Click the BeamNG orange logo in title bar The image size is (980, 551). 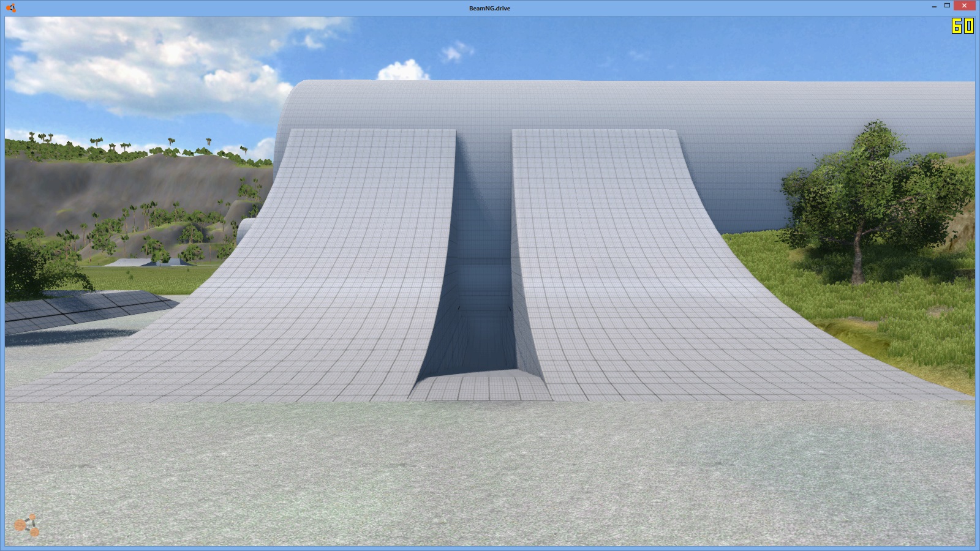coord(10,8)
